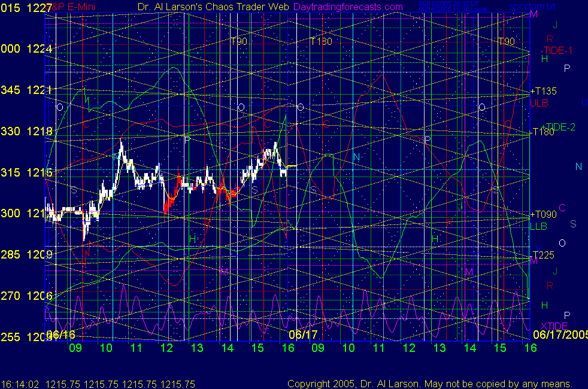The image size is (588, 389).
Task: Click the "16:14:02" time in the status line
Action: [x=20, y=384]
